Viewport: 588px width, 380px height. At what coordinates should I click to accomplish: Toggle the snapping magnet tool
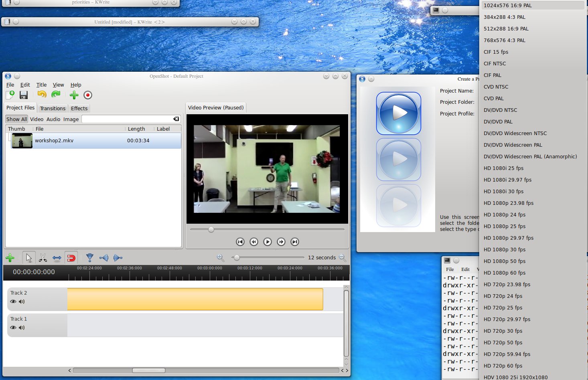coord(71,258)
